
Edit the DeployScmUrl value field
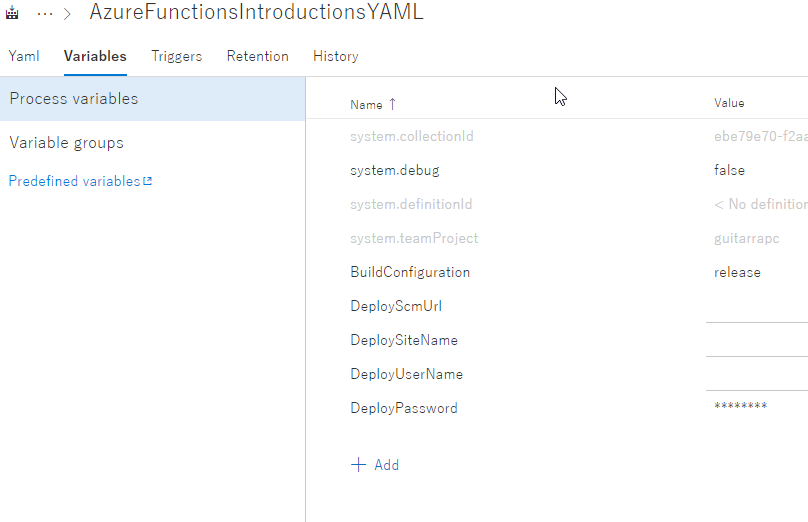[x=756, y=307]
